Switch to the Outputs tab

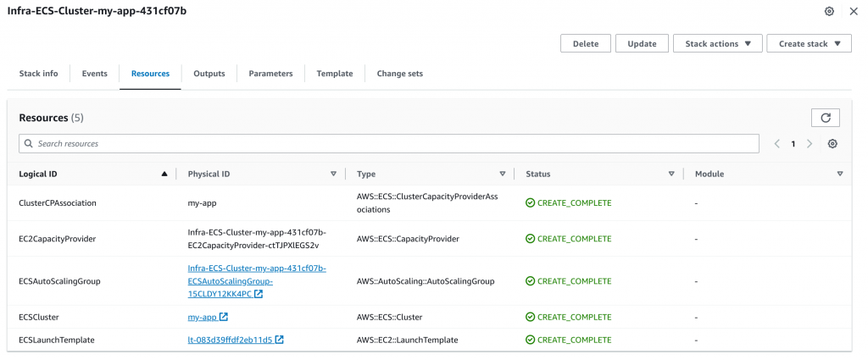tap(209, 74)
